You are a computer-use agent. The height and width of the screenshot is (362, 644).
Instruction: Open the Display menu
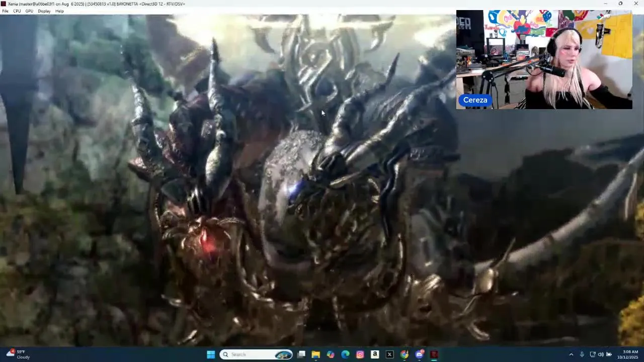(x=44, y=11)
